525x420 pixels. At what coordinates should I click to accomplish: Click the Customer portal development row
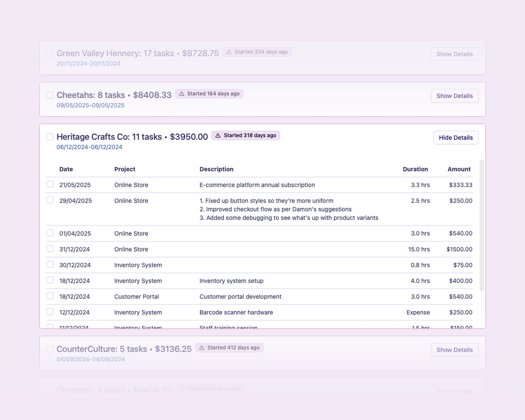pyautogui.click(x=240, y=297)
